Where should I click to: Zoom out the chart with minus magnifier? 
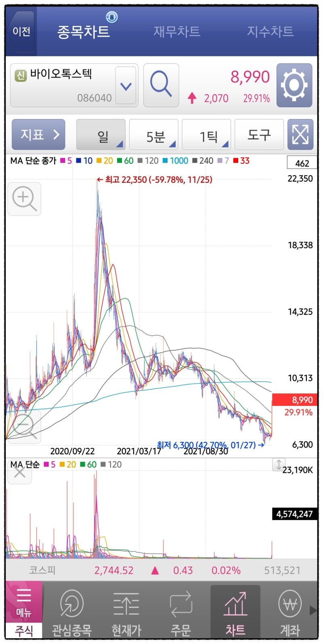coord(24,427)
